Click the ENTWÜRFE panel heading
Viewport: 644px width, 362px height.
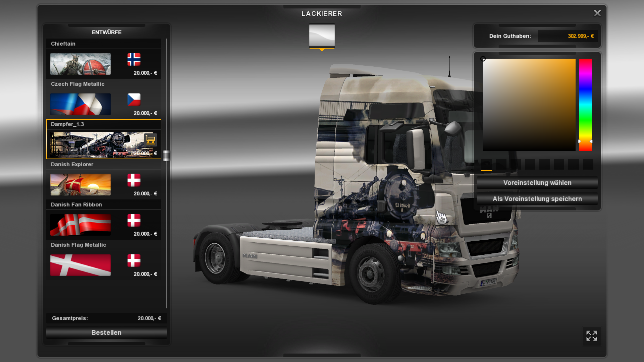click(x=107, y=32)
